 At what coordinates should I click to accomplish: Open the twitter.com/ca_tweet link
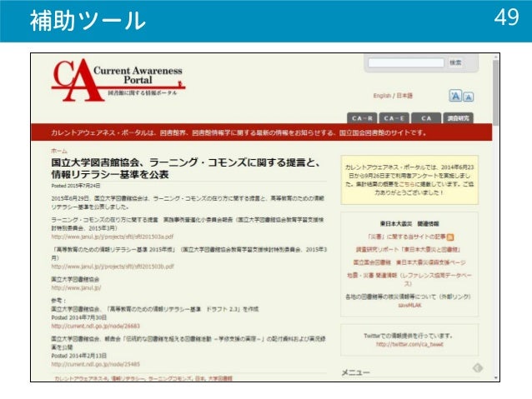[x=409, y=344]
